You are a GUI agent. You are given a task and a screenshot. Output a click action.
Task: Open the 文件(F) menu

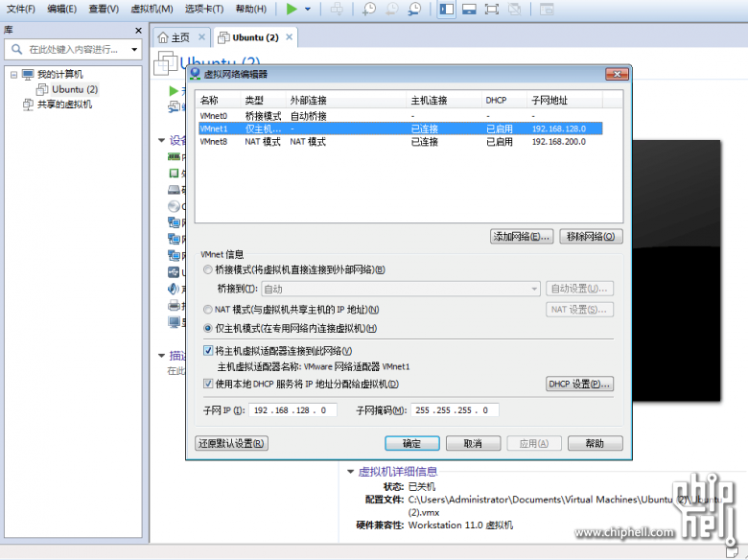(x=20, y=9)
